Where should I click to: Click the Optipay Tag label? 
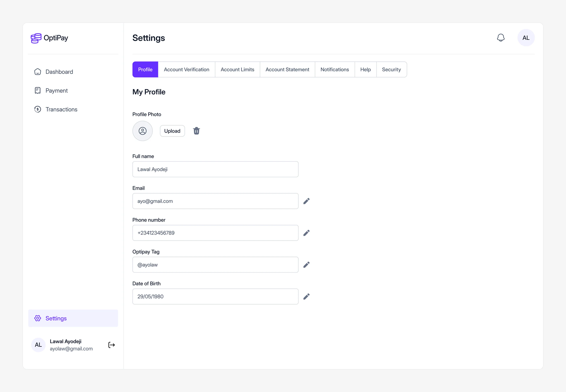[146, 252]
